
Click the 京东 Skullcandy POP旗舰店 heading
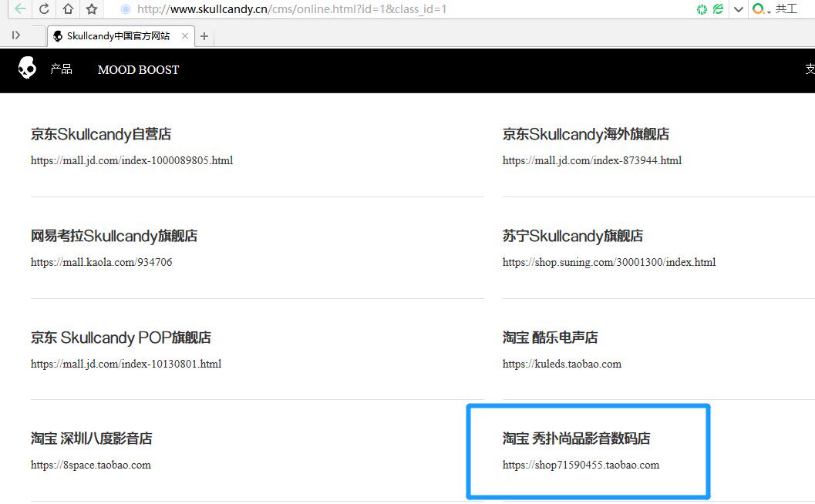(120, 338)
